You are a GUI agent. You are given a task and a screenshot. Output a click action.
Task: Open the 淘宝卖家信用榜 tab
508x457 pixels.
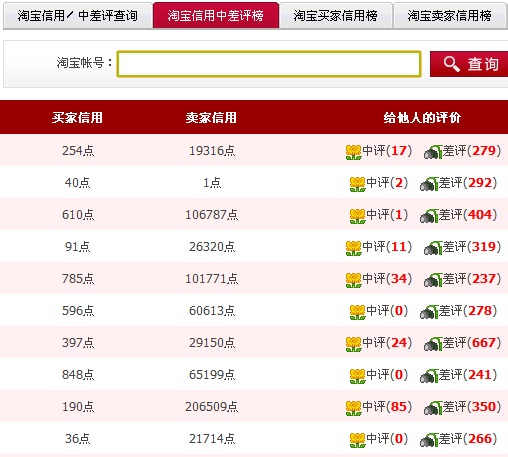[450, 16]
